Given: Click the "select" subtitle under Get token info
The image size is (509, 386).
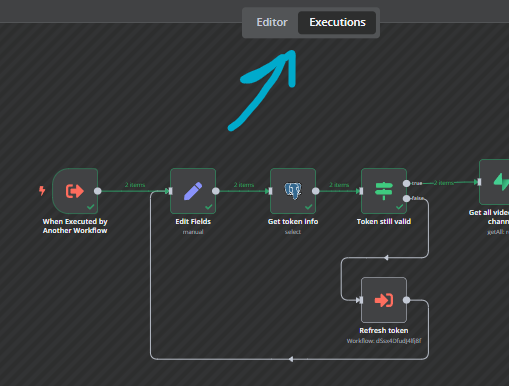Looking at the screenshot, I should [293, 232].
